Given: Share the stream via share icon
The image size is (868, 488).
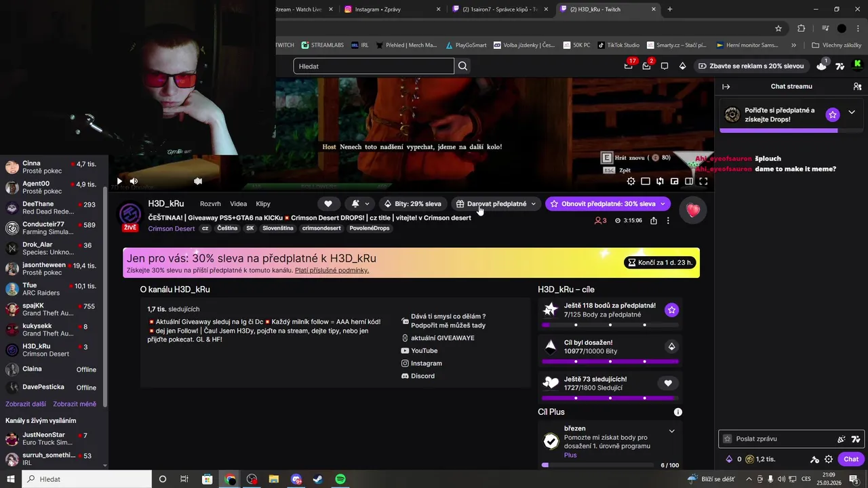Looking at the screenshot, I should (x=654, y=220).
